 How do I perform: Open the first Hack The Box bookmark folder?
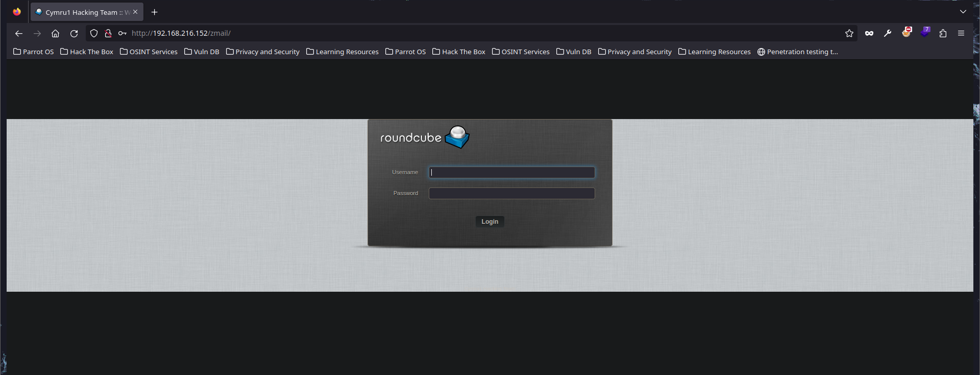click(87, 52)
